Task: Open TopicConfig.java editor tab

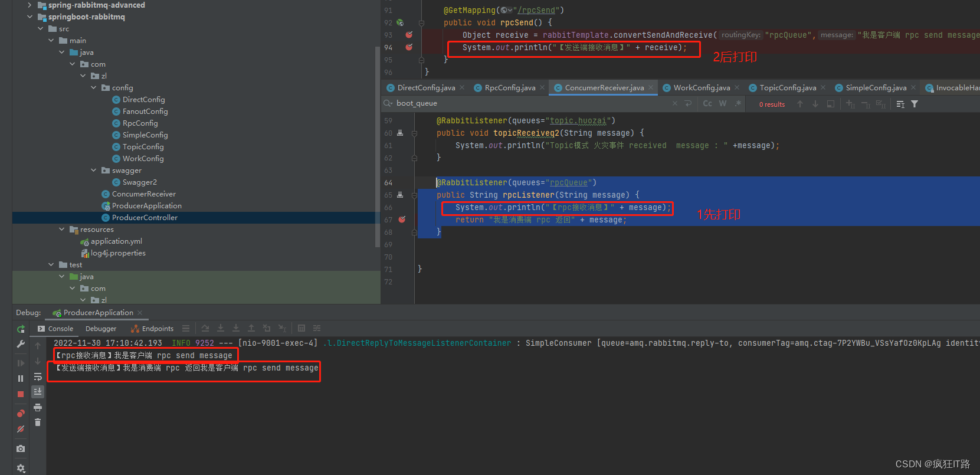Action: 788,88
